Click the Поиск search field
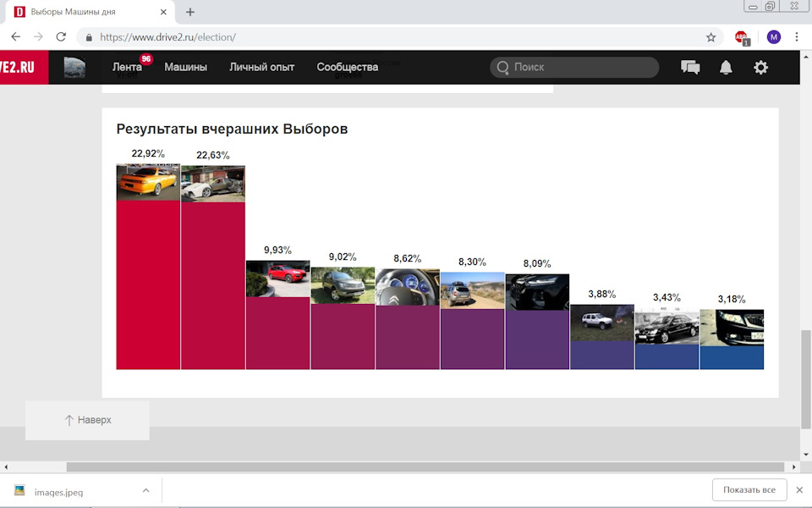Viewport: 812px width, 508px height. 574,67
